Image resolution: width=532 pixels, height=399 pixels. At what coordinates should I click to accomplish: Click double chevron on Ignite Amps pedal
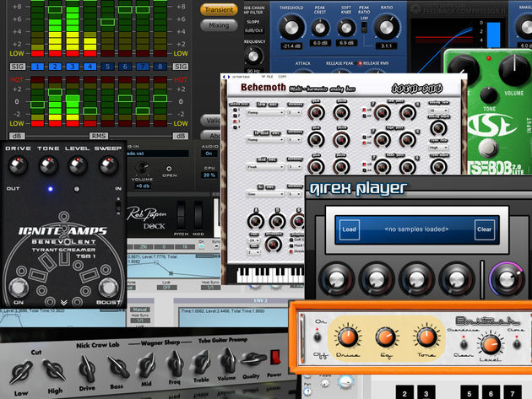[x=64, y=302]
